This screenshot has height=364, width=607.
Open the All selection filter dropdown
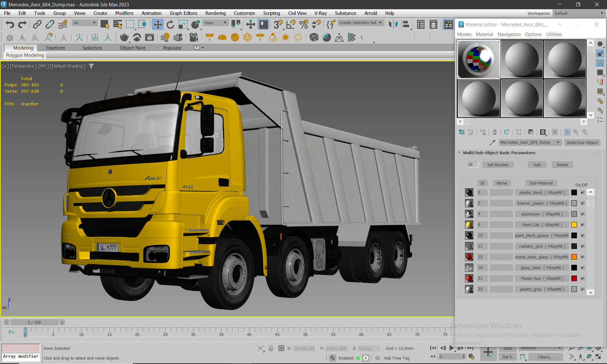(x=84, y=23)
